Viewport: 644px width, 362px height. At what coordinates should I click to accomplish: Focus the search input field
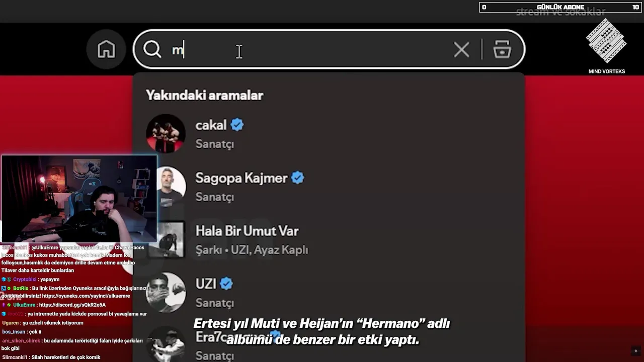329,49
